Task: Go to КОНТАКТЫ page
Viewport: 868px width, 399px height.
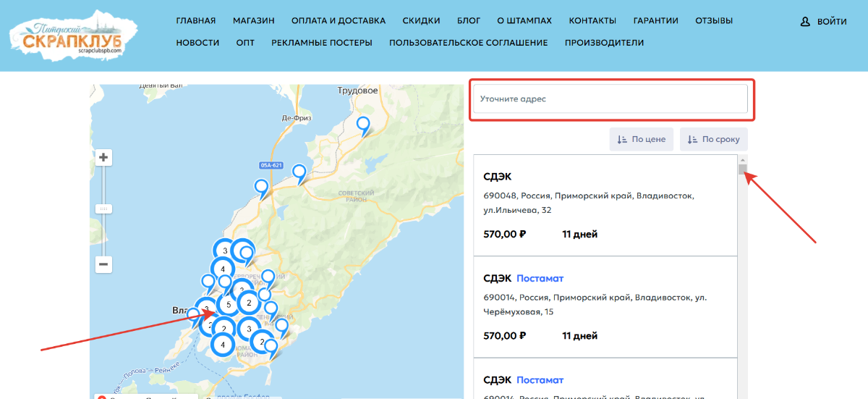Action: [592, 21]
